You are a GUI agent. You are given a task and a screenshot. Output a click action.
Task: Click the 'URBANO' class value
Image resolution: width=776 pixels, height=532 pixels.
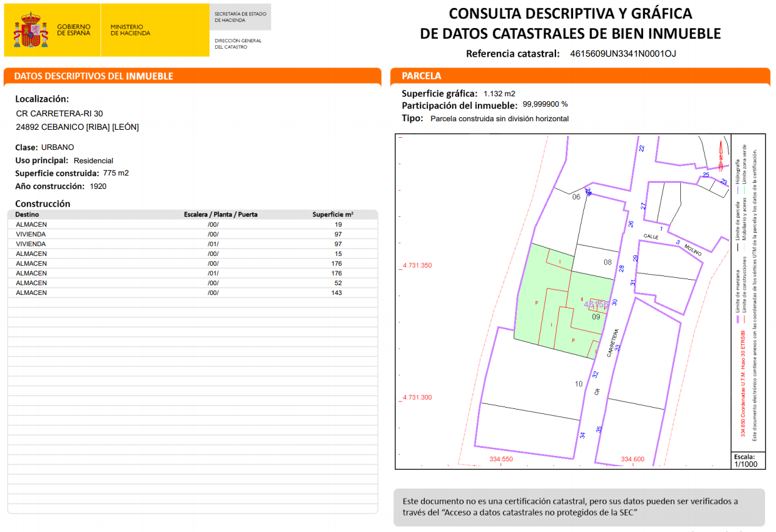point(57,147)
